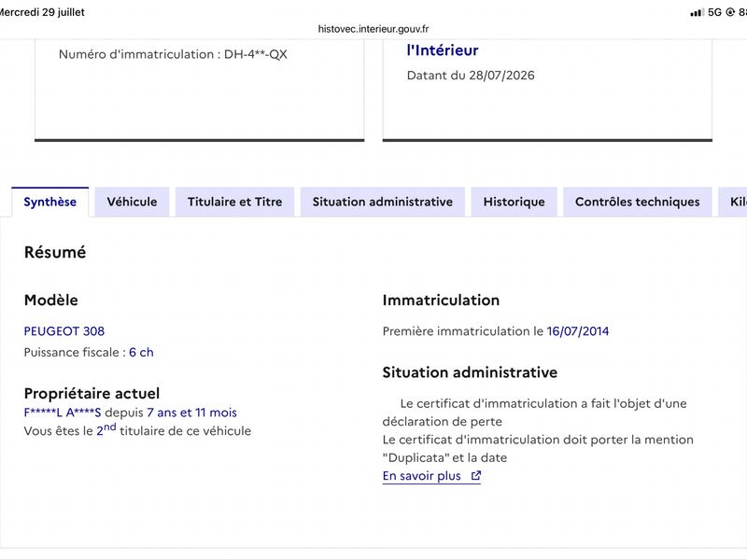This screenshot has height=560, width=747.
Task: Tap the date Mercredi 29 juillet
Action: (x=41, y=12)
